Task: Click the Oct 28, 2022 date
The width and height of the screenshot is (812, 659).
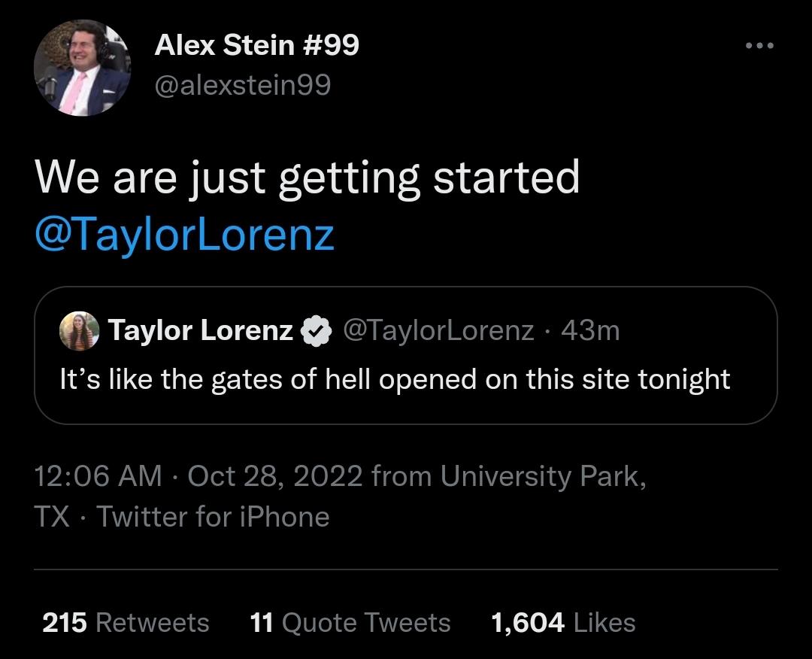Action: [x=275, y=476]
